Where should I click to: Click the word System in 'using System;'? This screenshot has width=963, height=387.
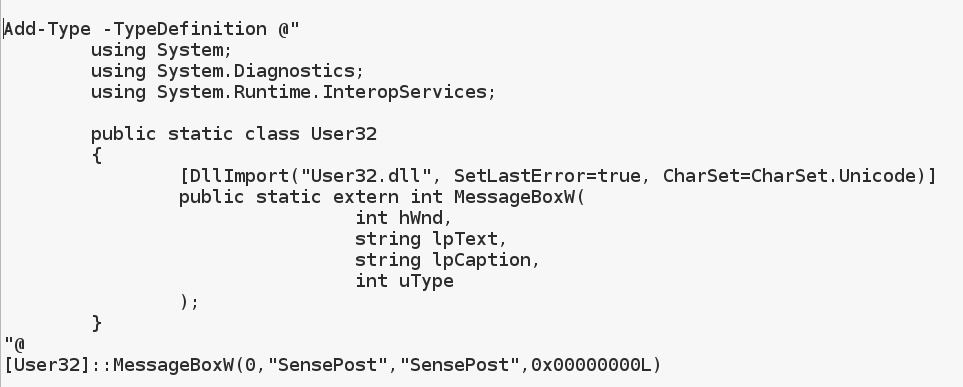(x=190, y=50)
